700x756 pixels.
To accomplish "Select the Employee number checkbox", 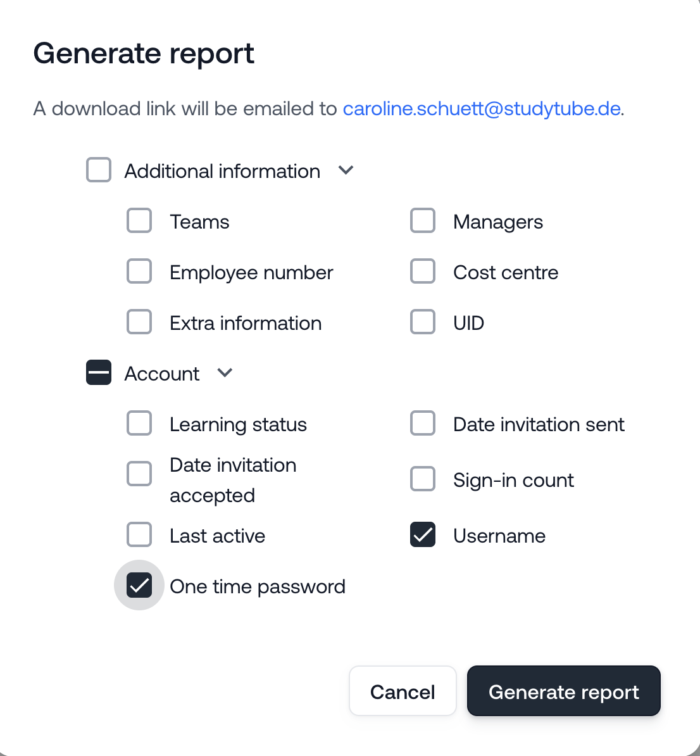I will tap(139, 271).
